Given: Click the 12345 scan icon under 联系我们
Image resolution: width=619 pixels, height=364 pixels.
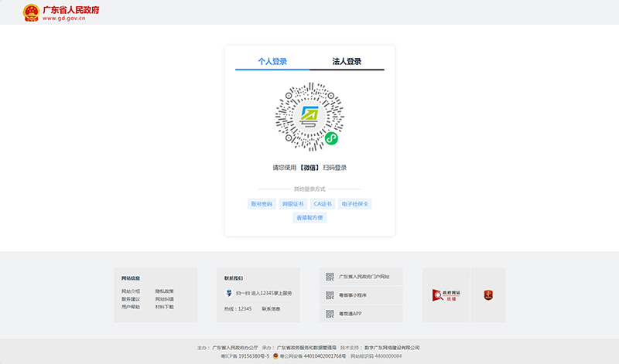Looking at the screenshot, I should pos(229,293).
